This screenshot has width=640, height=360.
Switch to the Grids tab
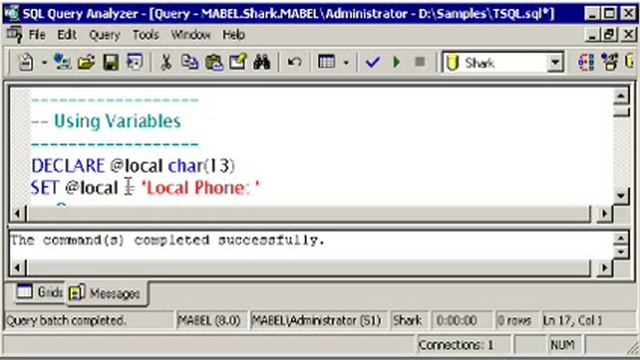coord(39,292)
